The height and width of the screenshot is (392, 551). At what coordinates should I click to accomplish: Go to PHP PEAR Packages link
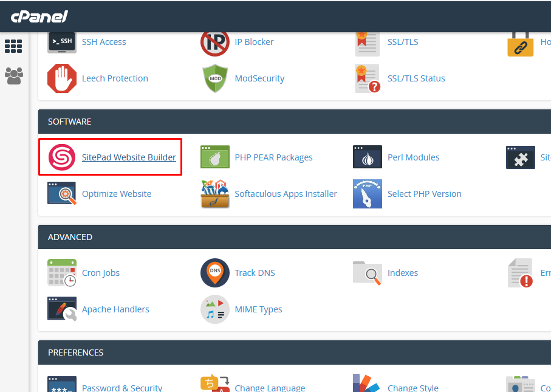(x=273, y=157)
